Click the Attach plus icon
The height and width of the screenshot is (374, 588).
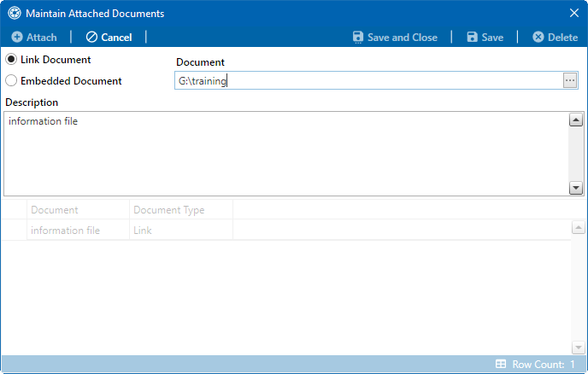click(17, 37)
